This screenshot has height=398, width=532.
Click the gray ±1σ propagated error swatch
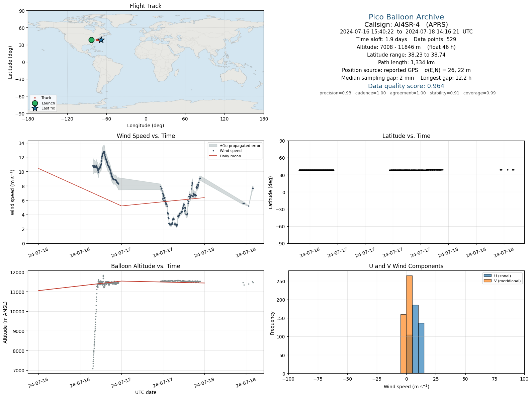tap(213, 146)
